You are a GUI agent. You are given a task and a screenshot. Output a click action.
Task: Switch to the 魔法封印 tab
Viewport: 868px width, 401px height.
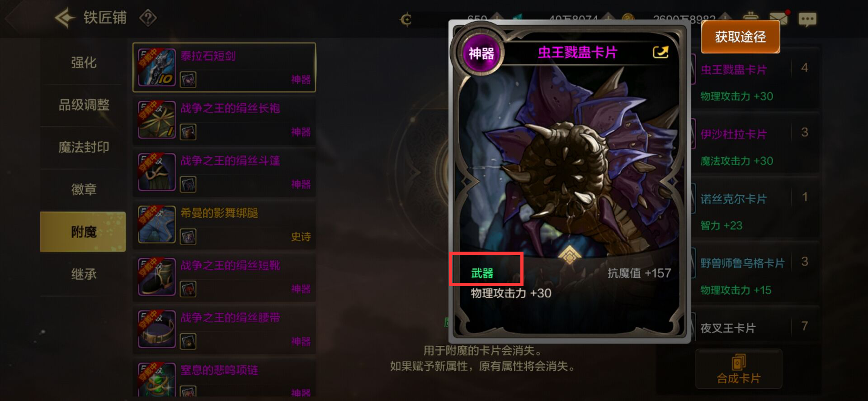(83, 147)
